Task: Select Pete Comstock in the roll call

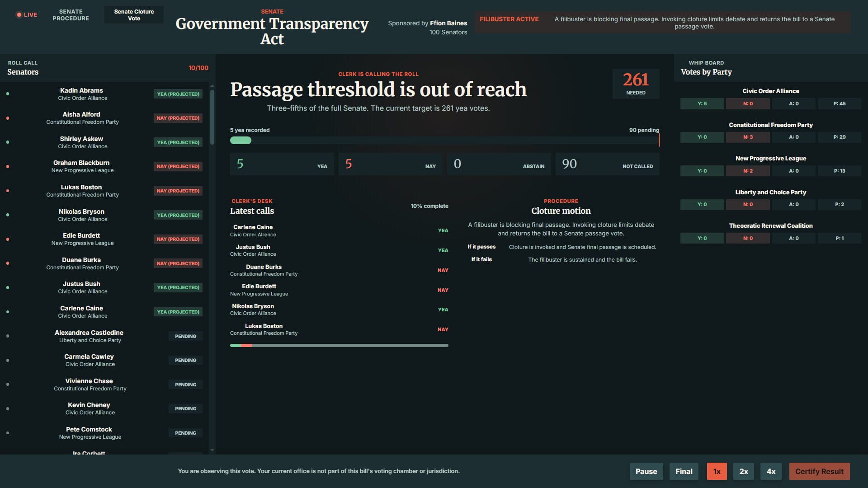Action: click(x=104, y=433)
